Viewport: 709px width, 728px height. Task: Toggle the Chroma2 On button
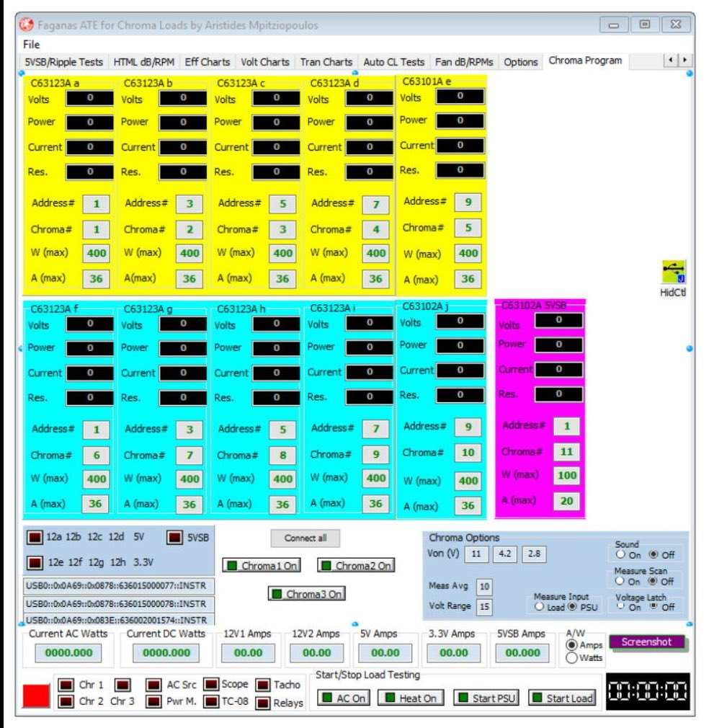(357, 566)
